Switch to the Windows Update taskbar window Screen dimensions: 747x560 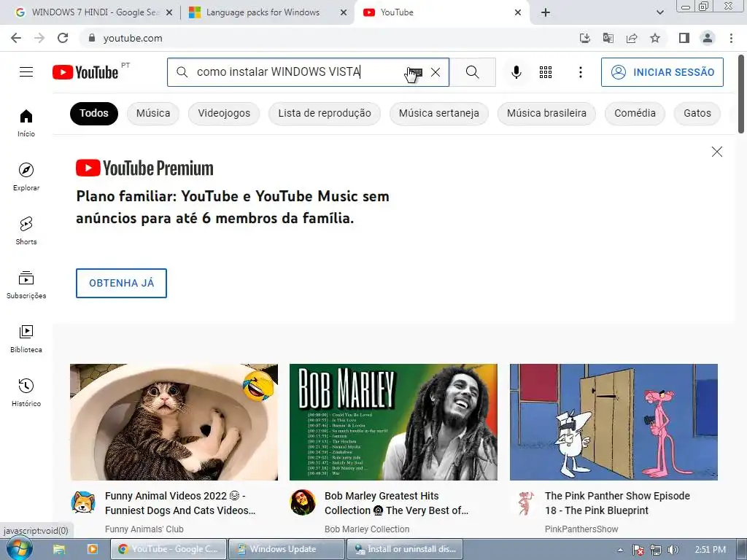pyautogui.click(x=286, y=549)
